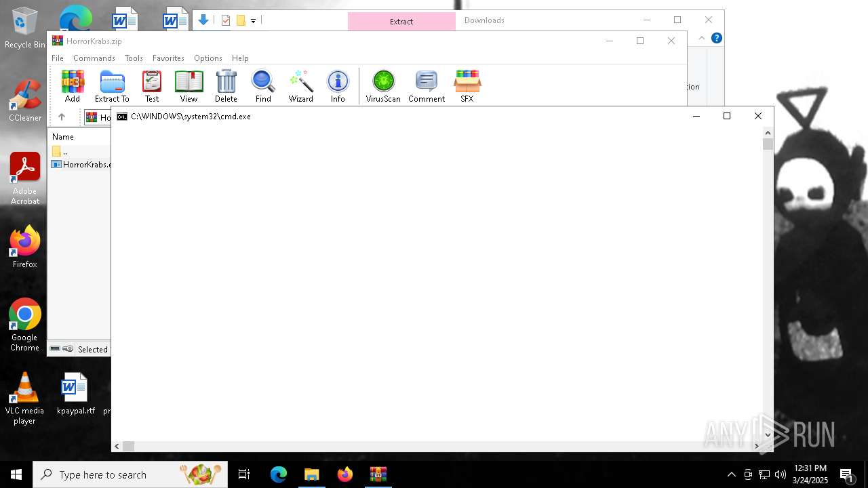The image size is (868, 488).
Task: Select the HorrorKrabs.exe file row
Action: tap(81, 165)
